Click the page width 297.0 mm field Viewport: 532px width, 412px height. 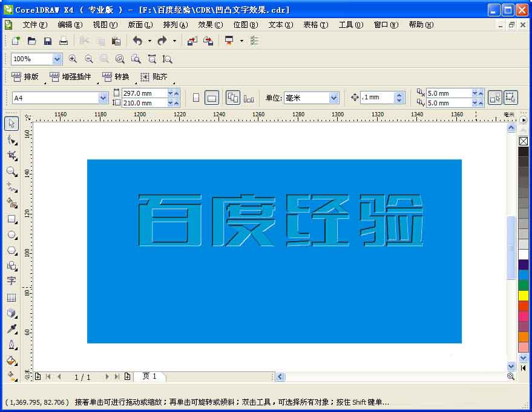(x=145, y=93)
